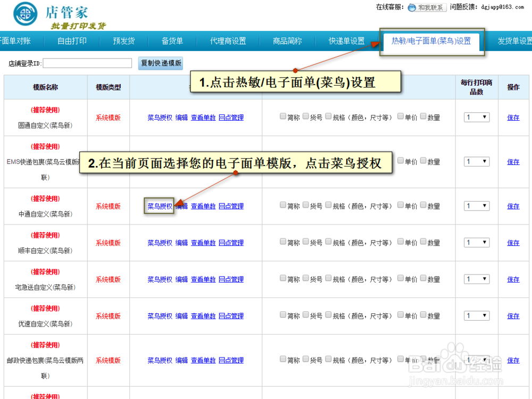Viewport: 532px width, 399px height.
Task: Check 简称 in the 圆通自定义 row
Action: pyautogui.click(x=283, y=117)
